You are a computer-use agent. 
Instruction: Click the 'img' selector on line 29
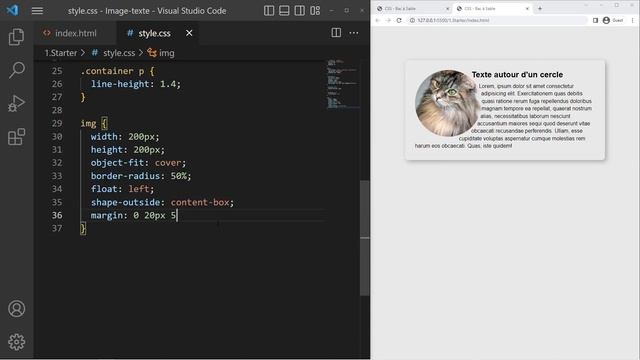88,123
